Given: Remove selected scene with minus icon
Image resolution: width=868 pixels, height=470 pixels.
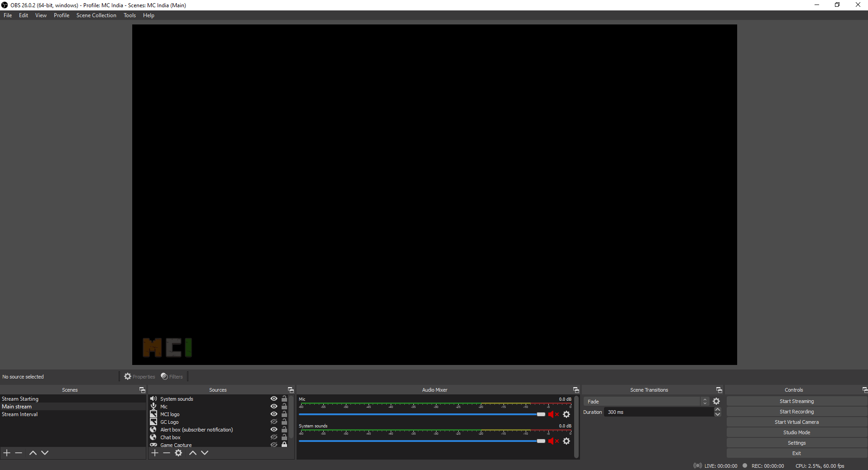Looking at the screenshot, I should click(19, 453).
